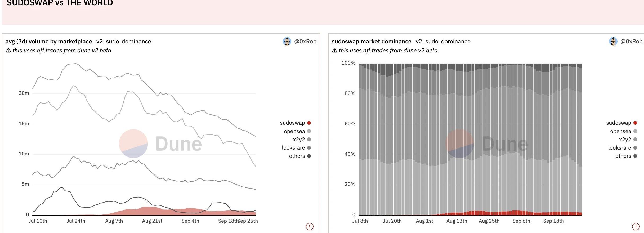The width and height of the screenshot is (644, 233).
Task: Open warning icon under dominance chart
Action: (x=636, y=227)
